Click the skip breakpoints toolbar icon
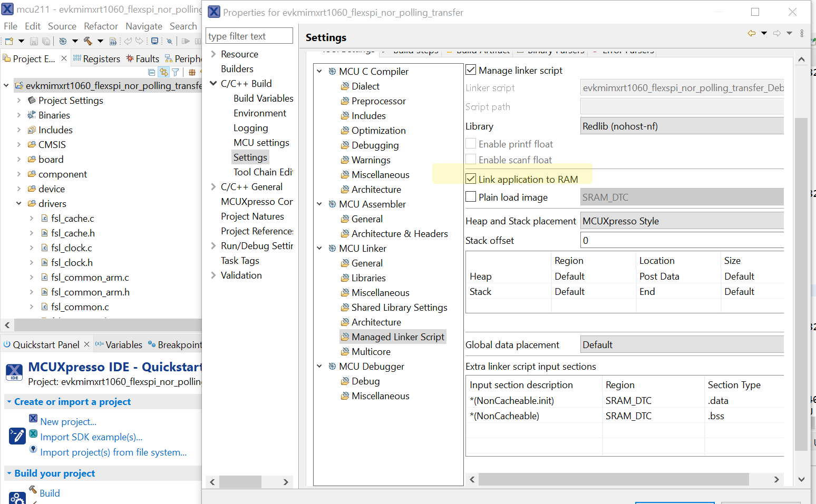Viewport: 816px width, 504px height. pyautogui.click(x=169, y=41)
